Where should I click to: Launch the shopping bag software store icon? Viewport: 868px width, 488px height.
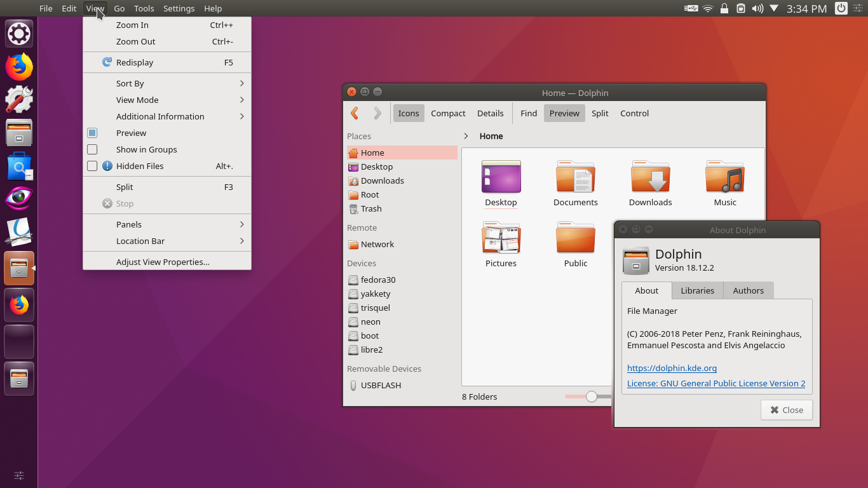(19, 166)
